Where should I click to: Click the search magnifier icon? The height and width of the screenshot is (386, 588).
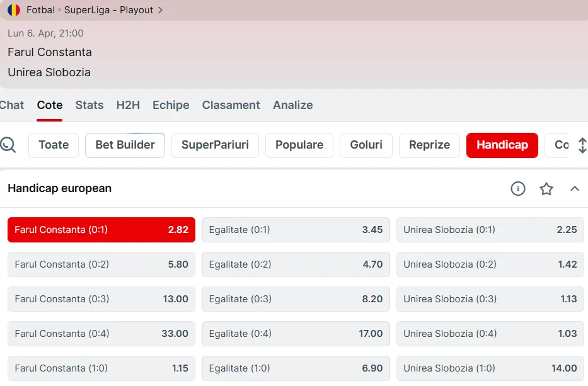click(x=8, y=145)
